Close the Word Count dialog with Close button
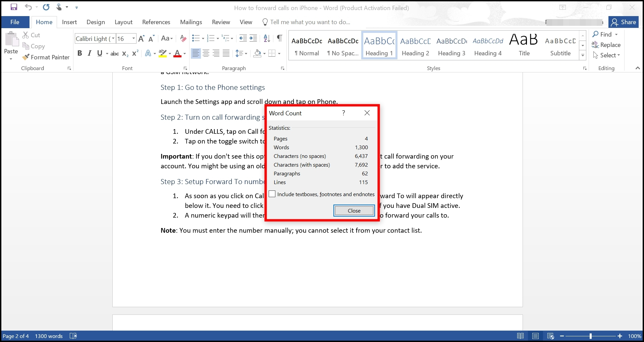This screenshot has height=342, width=644. [354, 211]
